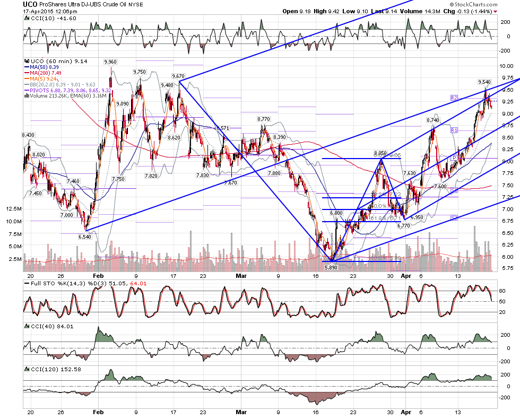520x420 pixels.
Task: Click the S2 pivot label marker
Action: [x=454, y=217]
